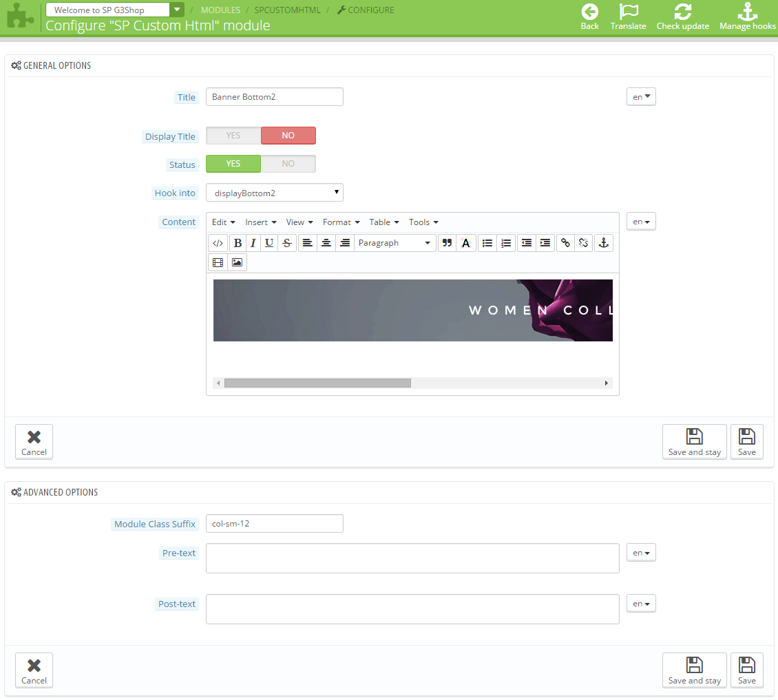The width and height of the screenshot is (778, 700).
Task: Open the editor Insert menu
Action: pyautogui.click(x=260, y=222)
